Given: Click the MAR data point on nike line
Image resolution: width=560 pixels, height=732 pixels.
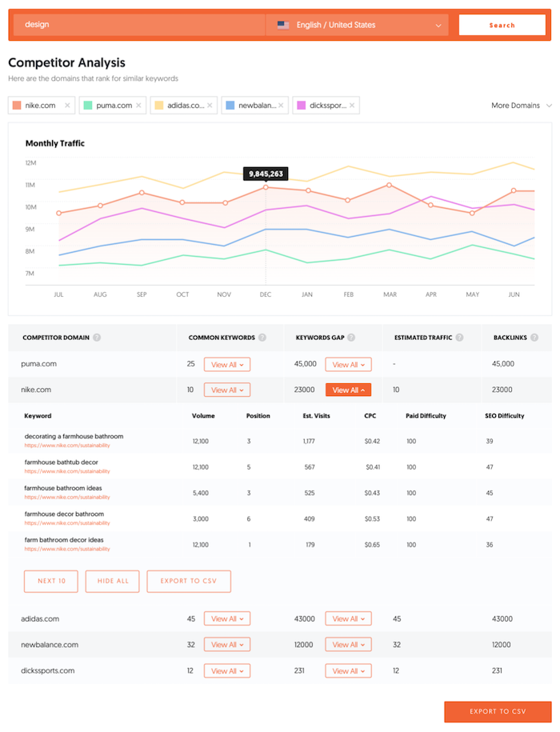Looking at the screenshot, I should coord(390,186).
